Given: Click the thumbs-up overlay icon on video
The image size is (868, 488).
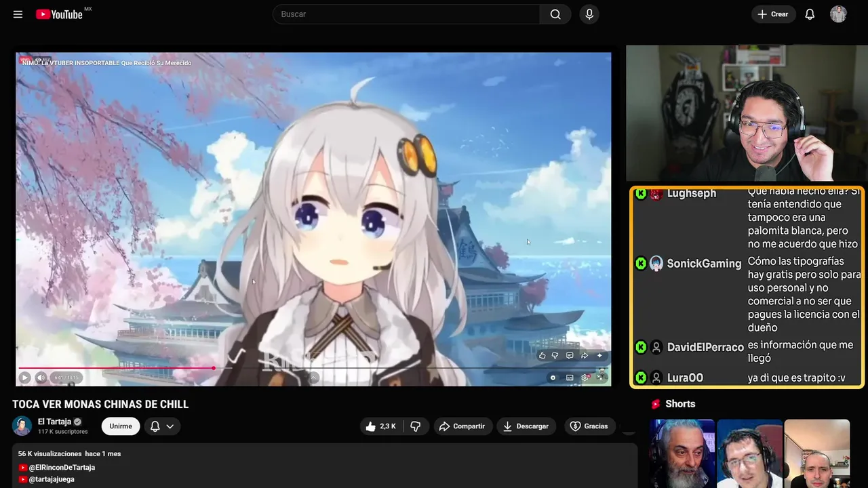Looking at the screenshot, I should tap(542, 356).
